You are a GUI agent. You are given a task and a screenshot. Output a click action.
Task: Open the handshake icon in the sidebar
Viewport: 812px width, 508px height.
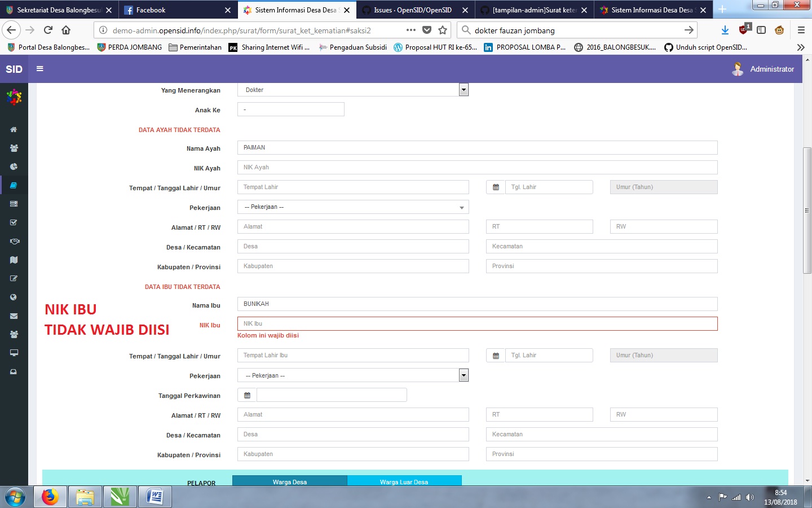click(x=14, y=241)
